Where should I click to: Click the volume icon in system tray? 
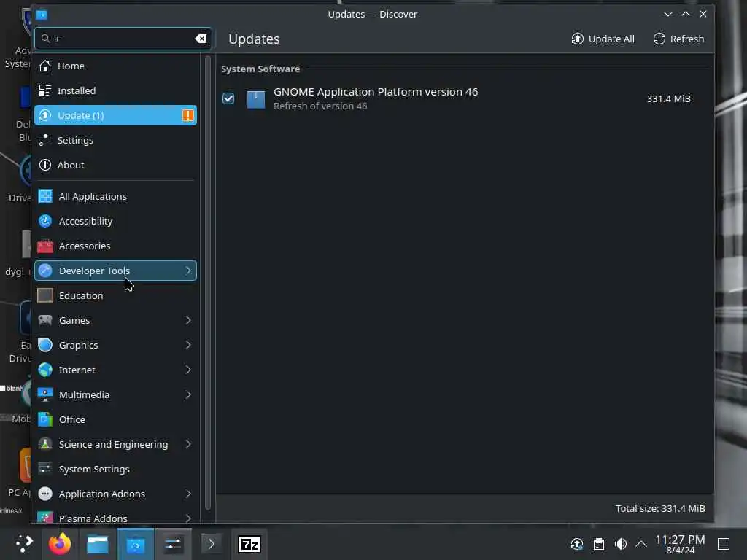click(620, 544)
